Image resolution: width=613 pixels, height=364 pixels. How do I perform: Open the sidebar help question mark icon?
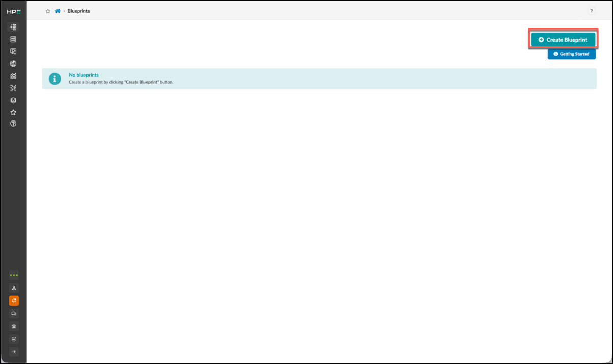[x=14, y=124]
